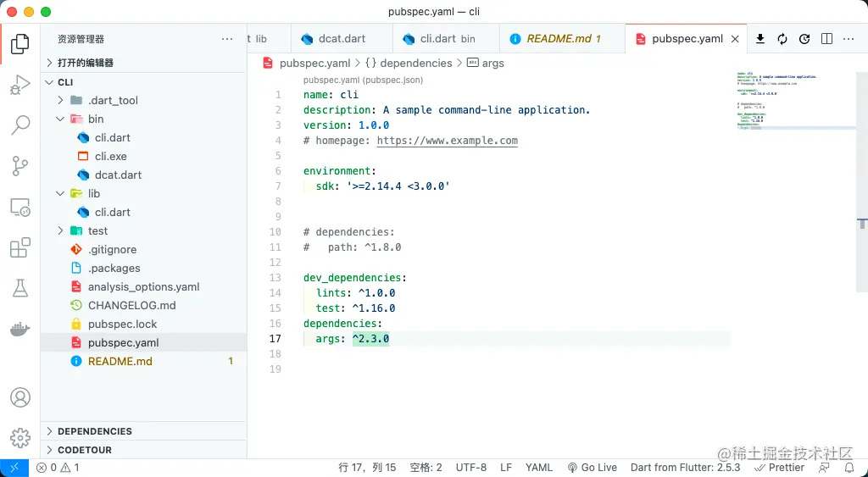Toggle the split editor layout button
The height and width of the screenshot is (477, 868).
(x=826, y=39)
